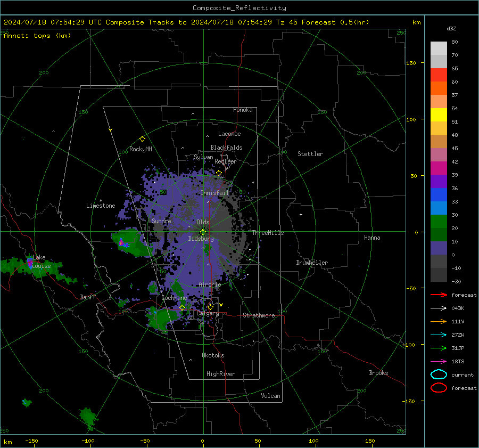Select the 65 dBZ red color swatch
The image size is (479, 448).
click(x=439, y=75)
